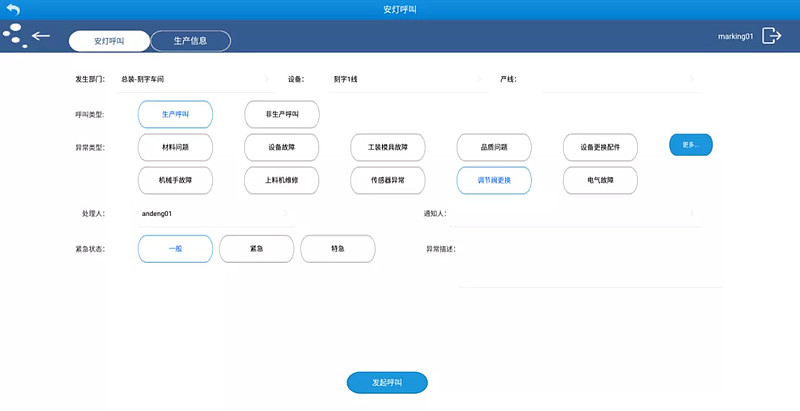Tap the white dots logo icon
This screenshot has height=411, width=800.
coord(15,35)
